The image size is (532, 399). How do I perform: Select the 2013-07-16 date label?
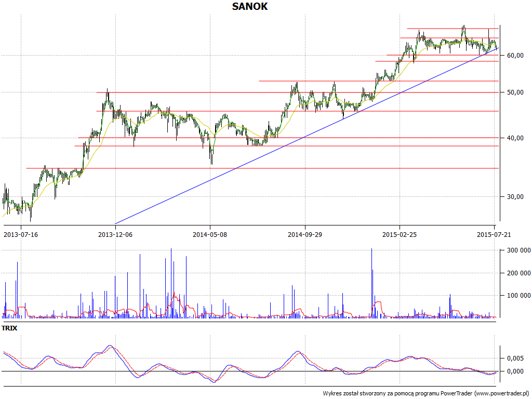click(x=21, y=234)
